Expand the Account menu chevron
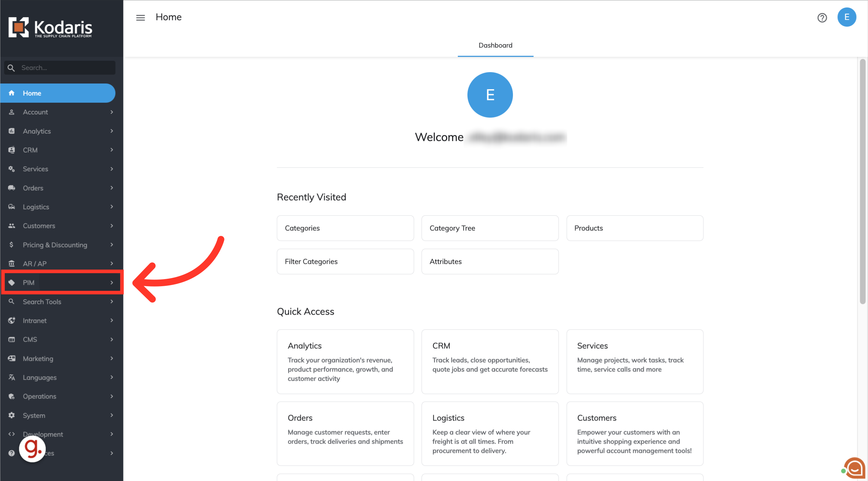This screenshot has height=481, width=868. (x=112, y=112)
